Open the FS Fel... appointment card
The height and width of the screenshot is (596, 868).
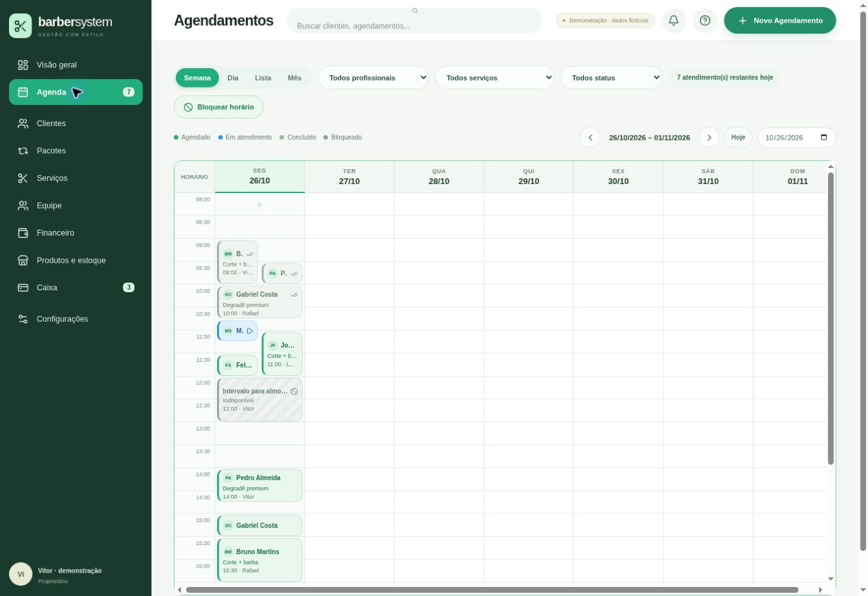tap(238, 365)
